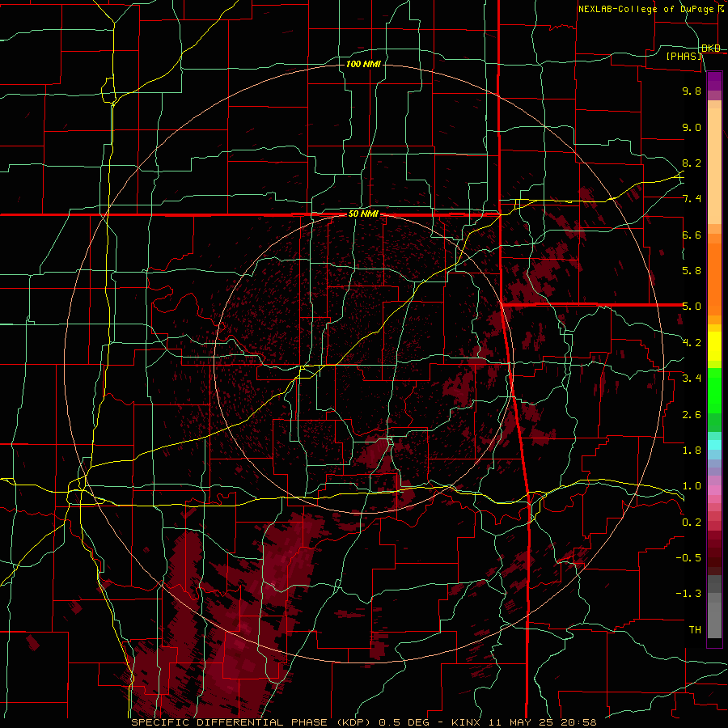Pick the peach segment of the color bar

click(x=714, y=167)
